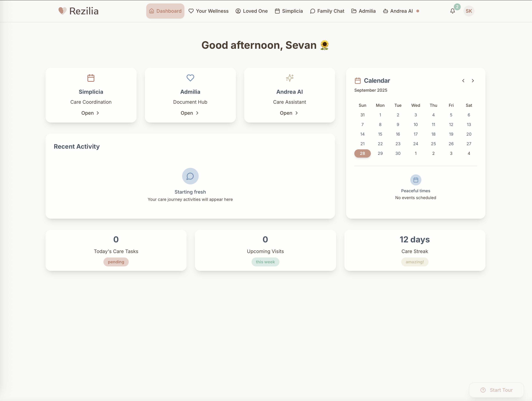Select September 28 on the calendar
The height and width of the screenshot is (401, 532).
pos(362,153)
